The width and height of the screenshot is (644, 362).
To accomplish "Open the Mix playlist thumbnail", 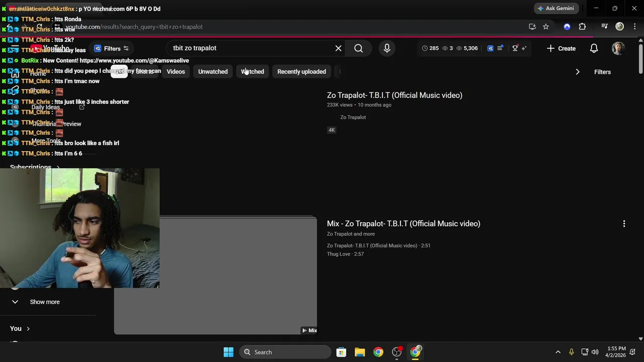I will click(x=215, y=276).
